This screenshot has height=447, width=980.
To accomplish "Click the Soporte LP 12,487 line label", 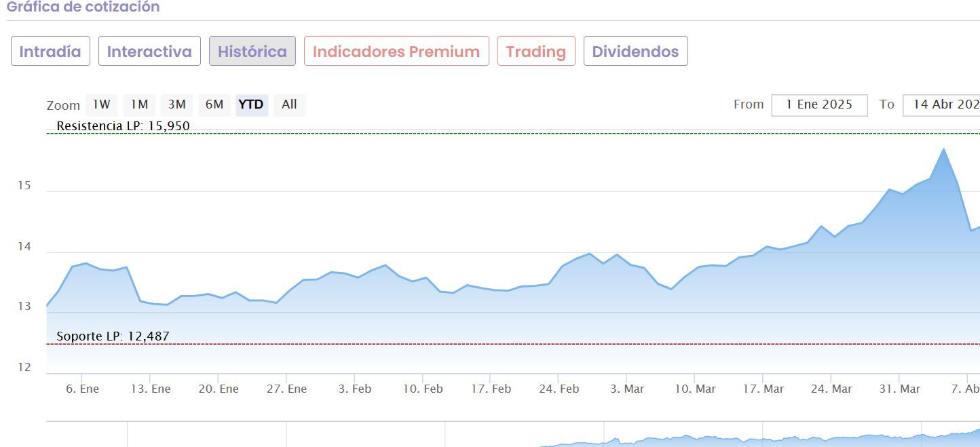I will (113, 336).
